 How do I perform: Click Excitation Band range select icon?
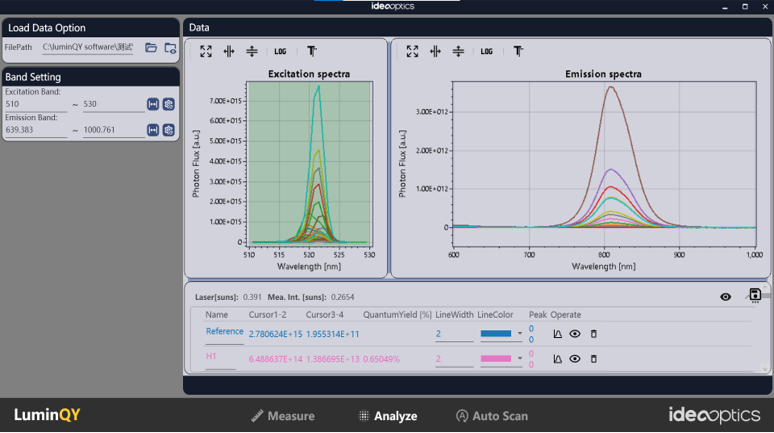(x=153, y=104)
